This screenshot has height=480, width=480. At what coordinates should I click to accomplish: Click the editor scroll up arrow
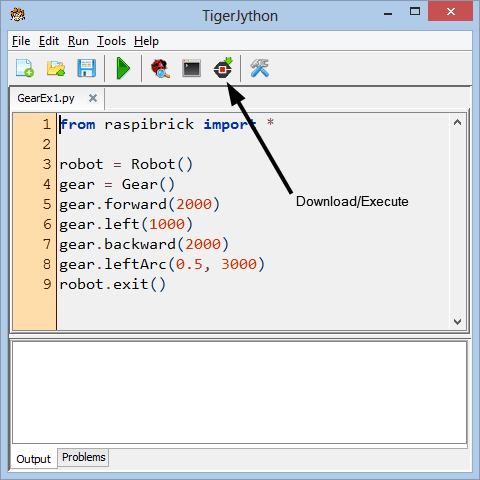click(x=457, y=122)
